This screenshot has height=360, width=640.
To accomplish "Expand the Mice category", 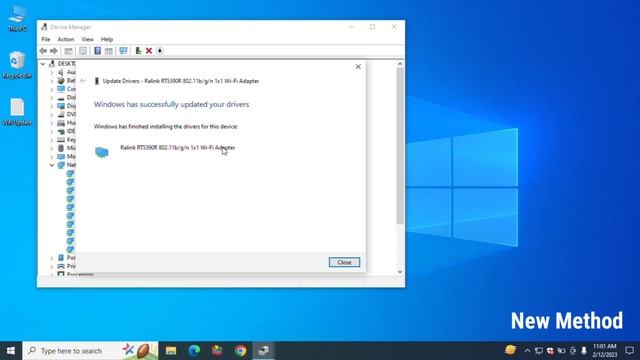I will click(x=52, y=148).
